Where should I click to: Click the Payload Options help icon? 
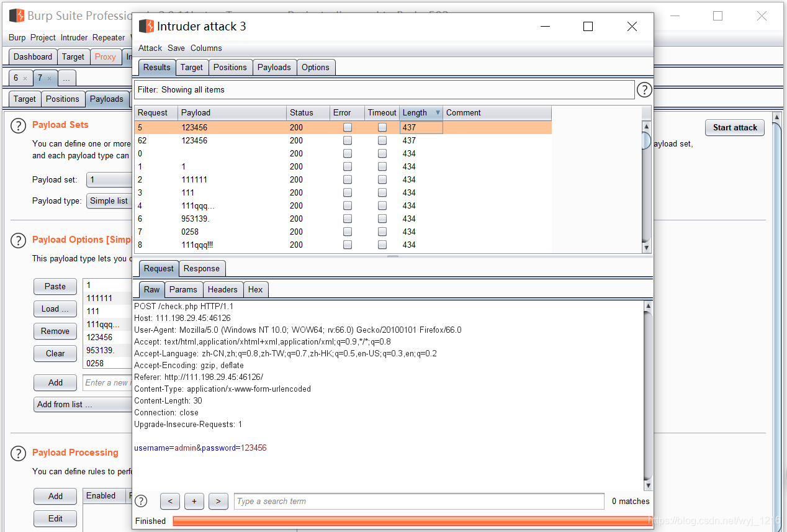point(18,240)
